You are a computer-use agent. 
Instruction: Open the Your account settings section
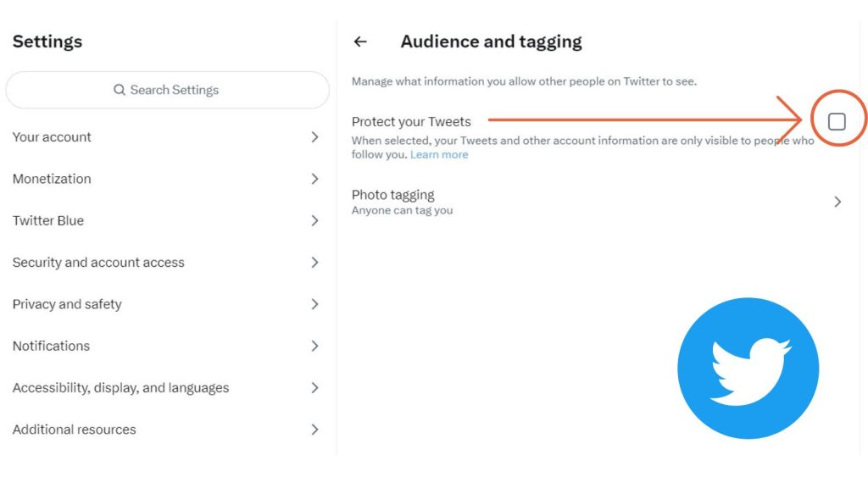[x=167, y=137]
